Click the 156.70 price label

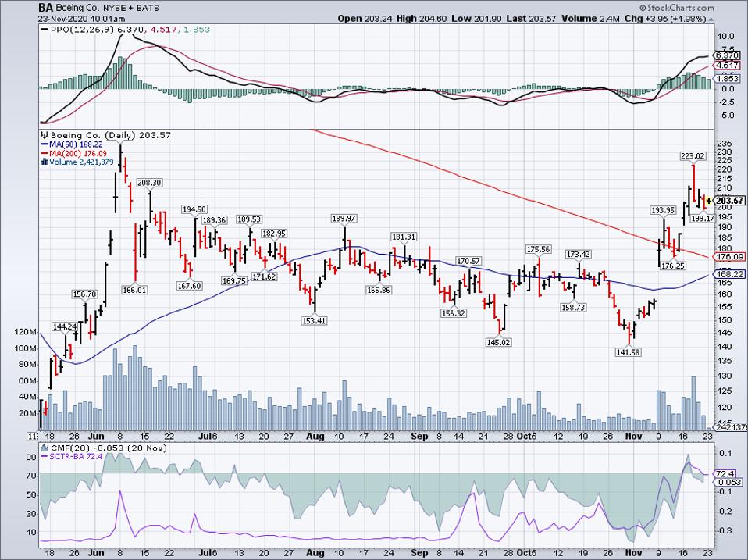click(x=85, y=294)
